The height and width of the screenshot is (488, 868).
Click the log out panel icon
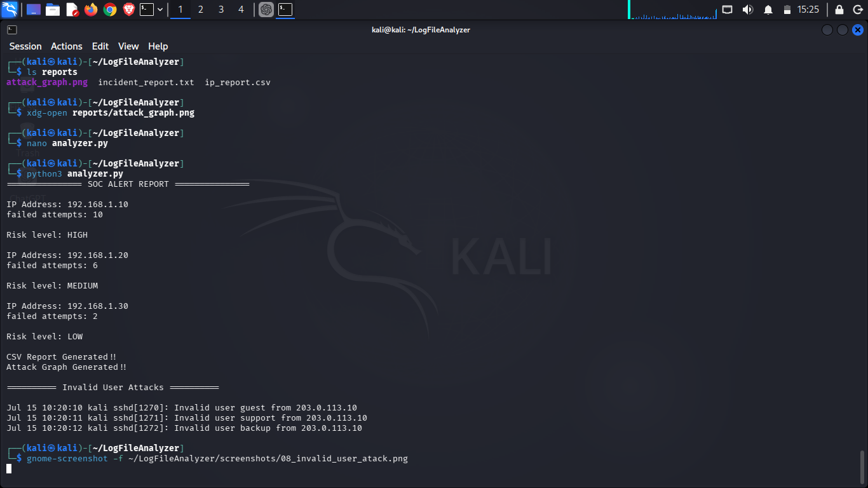pos(857,10)
